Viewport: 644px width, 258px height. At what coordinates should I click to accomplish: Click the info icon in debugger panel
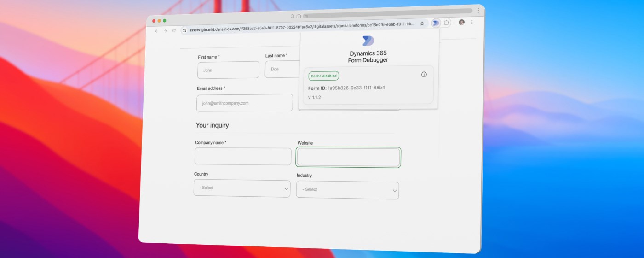tap(424, 75)
